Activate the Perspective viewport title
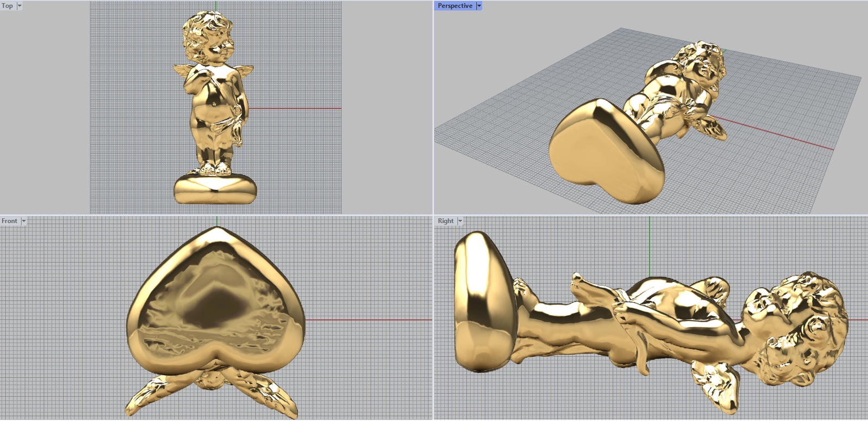The height and width of the screenshot is (423, 868). tap(455, 6)
